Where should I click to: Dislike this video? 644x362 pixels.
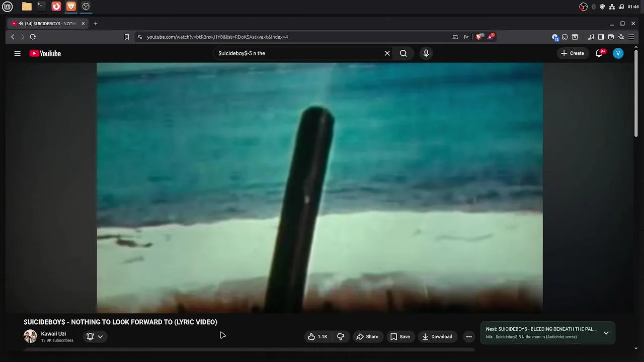341,337
